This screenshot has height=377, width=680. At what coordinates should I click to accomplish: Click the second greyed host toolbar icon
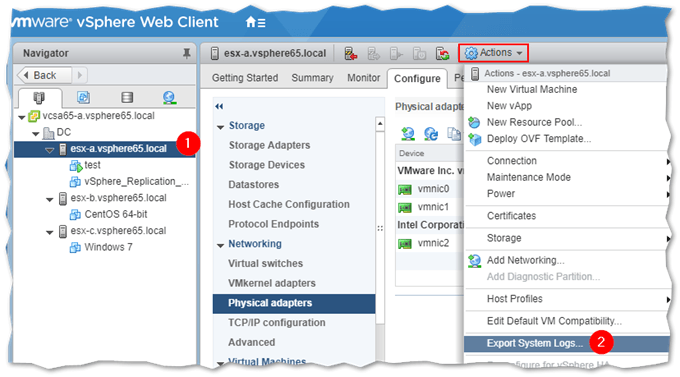tap(373, 54)
